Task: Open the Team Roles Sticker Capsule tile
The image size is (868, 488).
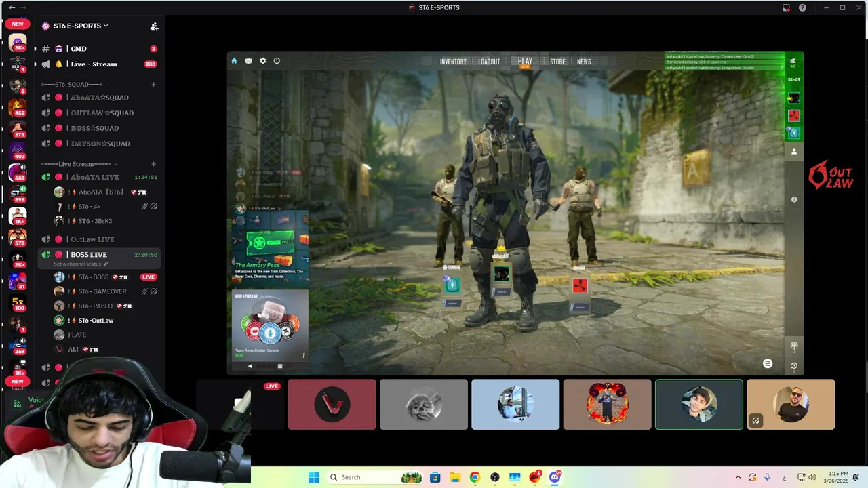Action: 271,325
